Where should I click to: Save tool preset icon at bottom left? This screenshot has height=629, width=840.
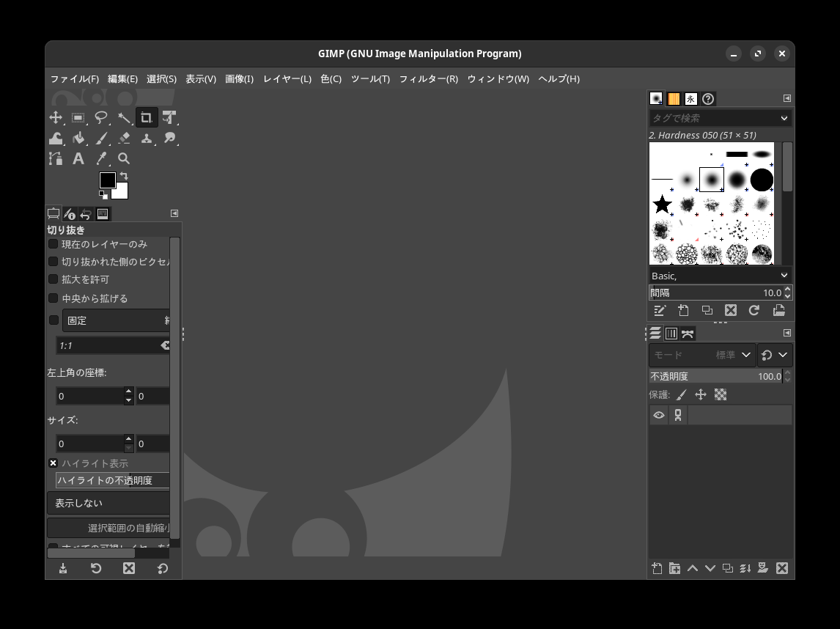pyautogui.click(x=63, y=568)
